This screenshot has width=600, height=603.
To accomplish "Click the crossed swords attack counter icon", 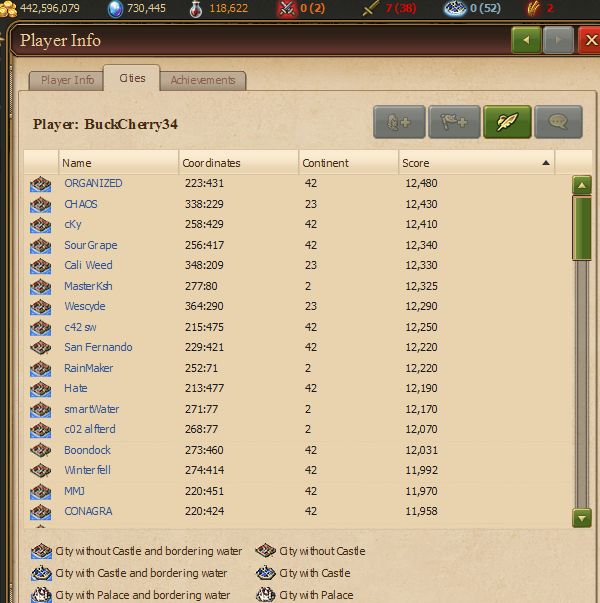I will (287, 8).
